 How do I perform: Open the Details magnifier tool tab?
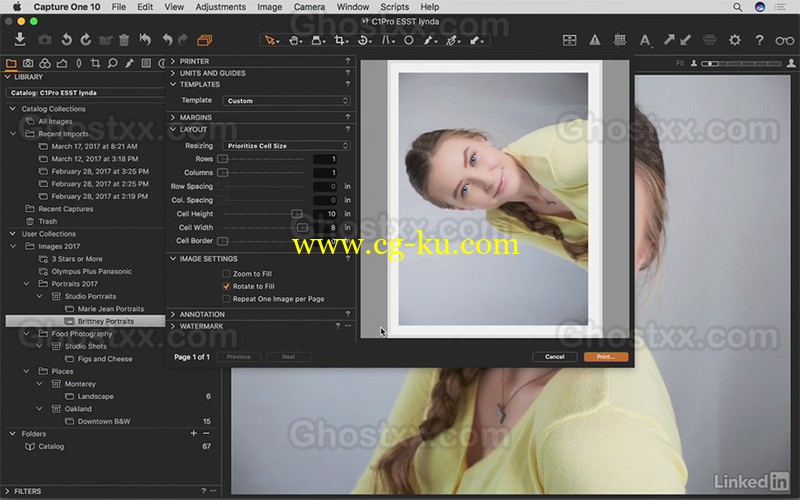tap(112, 63)
